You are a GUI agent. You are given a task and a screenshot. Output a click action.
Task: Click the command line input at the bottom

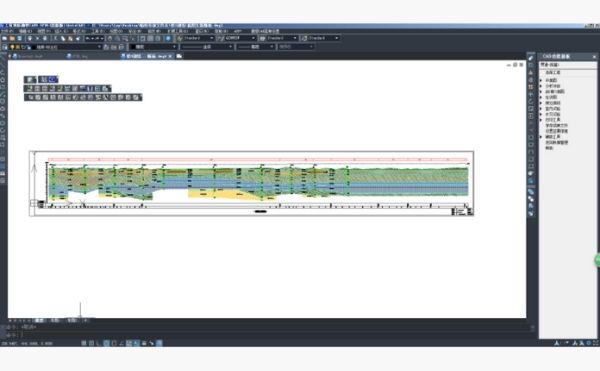point(268,335)
